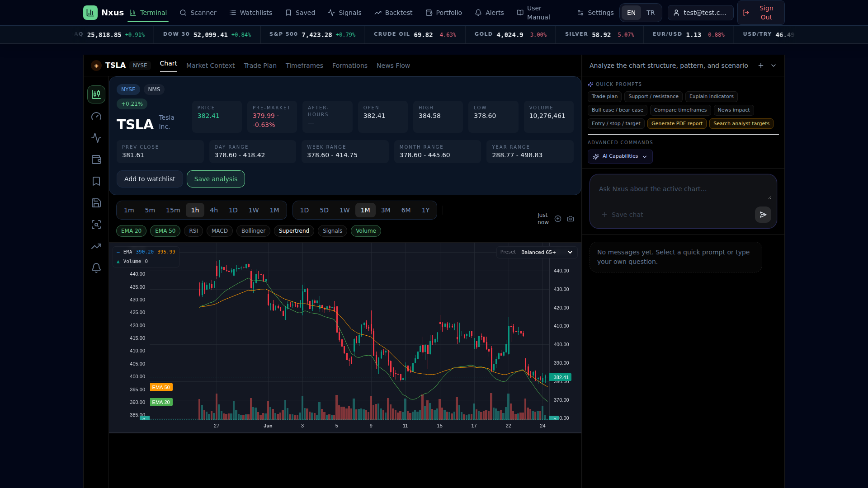Open the Watchlists page
868x488 pixels.
click(251, 13)
